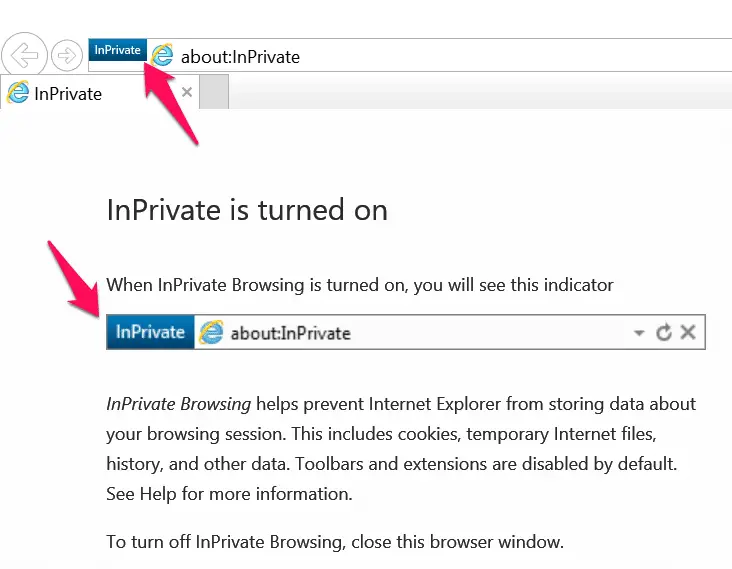Screen dimensions: 732x569
Task: Click the "InPrivate is turned on" heading
Action: tap(247, 210)
